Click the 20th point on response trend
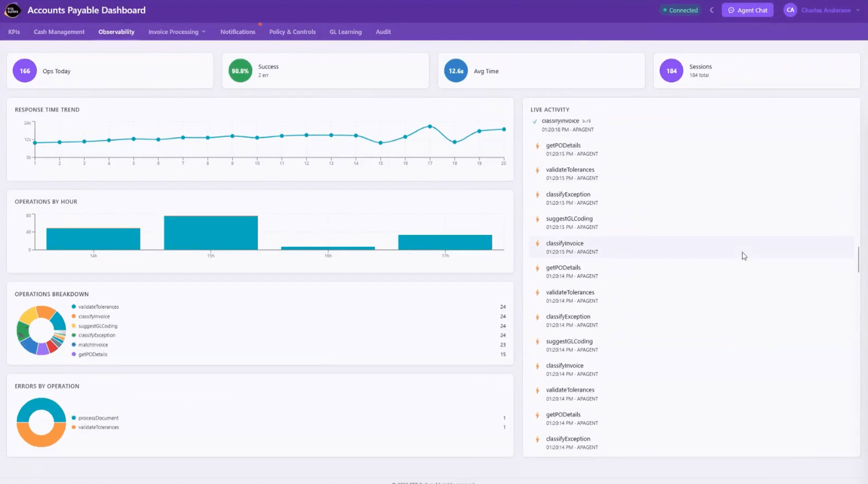 point(504,129)
